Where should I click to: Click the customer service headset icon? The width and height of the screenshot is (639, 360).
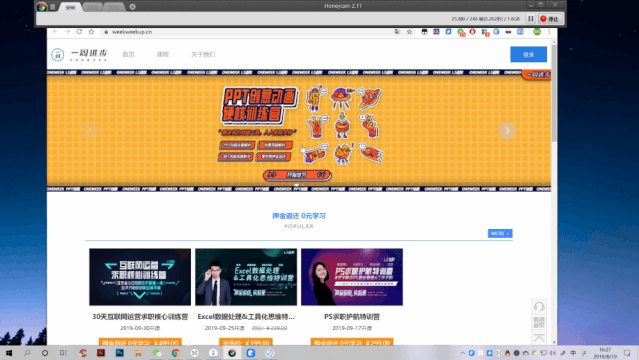539,307
